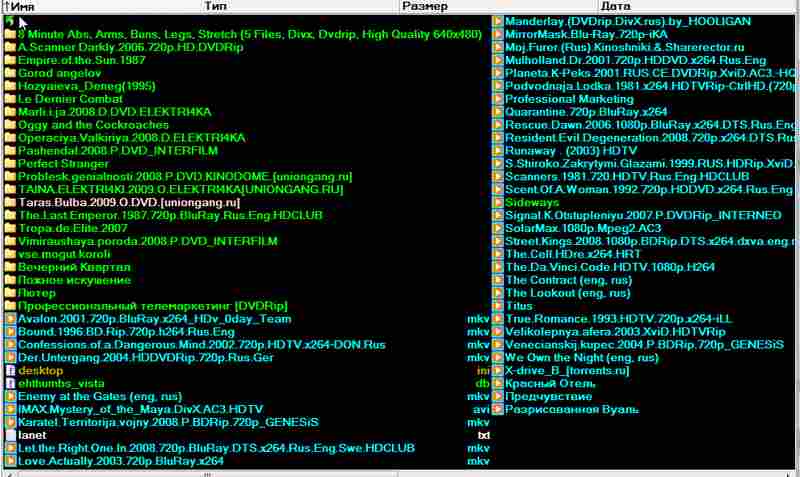Click video icon beside Manderlay DVDrip

point(497,21)
